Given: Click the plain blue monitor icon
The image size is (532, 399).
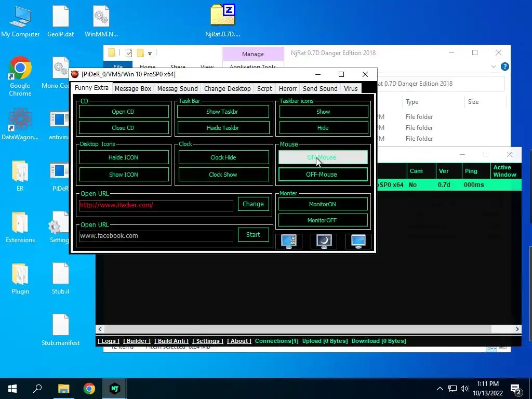Looking at the screenshot, I should pyautogui.click(x=358, y=242).
